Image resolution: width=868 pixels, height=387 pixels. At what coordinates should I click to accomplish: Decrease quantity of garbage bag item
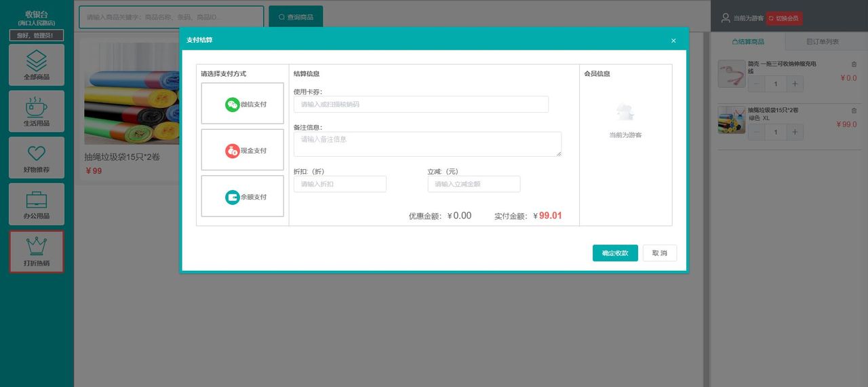[756, 132]
